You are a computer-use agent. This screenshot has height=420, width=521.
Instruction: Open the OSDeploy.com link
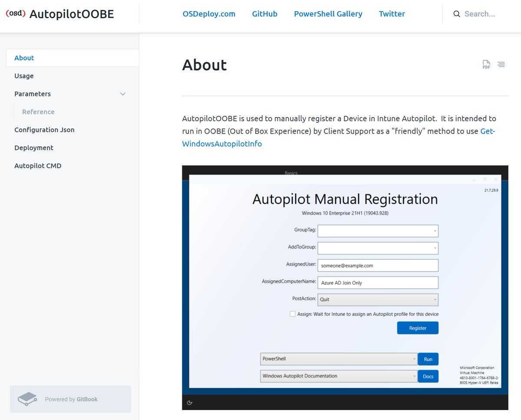point(209,14)
